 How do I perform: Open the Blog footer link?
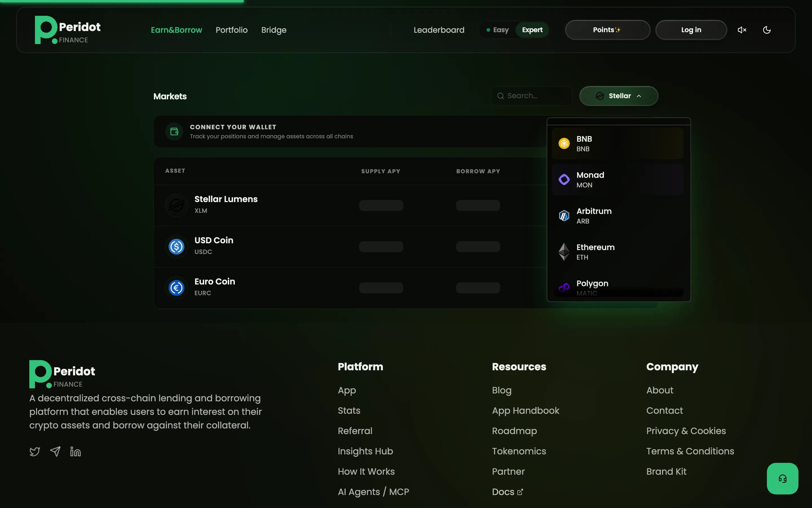click(x=502, y=390)
